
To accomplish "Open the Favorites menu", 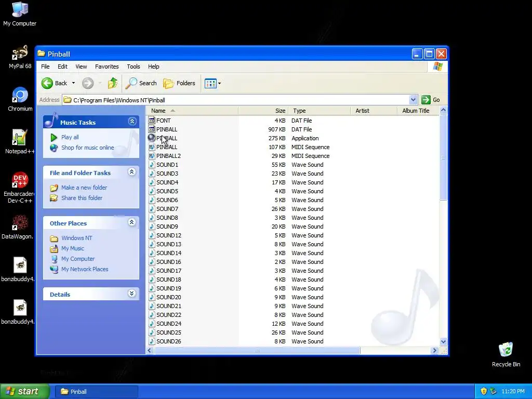I will [x=107, y=66].
